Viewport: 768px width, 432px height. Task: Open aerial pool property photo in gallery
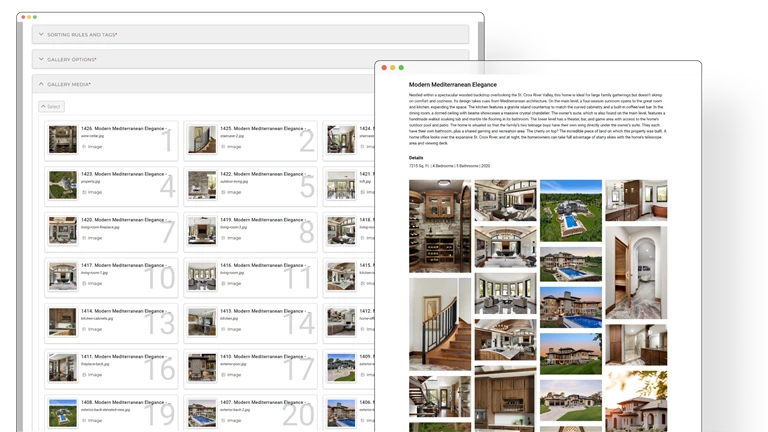[571, 210]
